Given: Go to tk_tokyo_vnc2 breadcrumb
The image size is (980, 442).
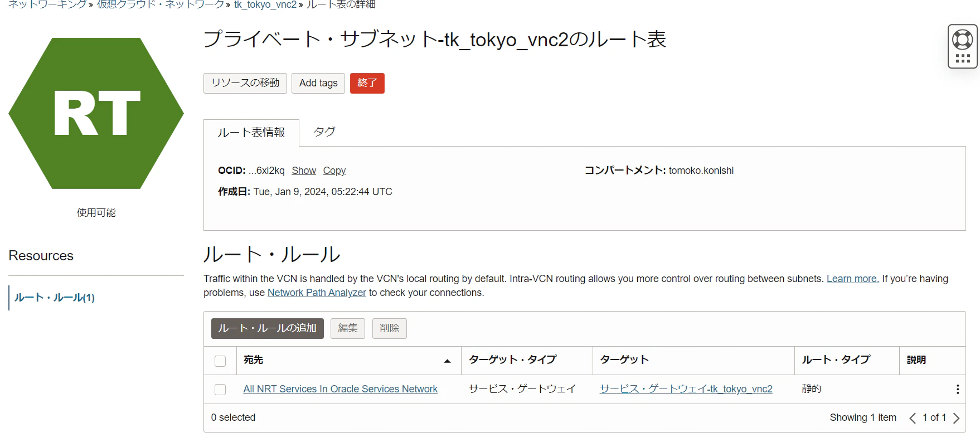Looking at the screenshot, I should [265, 4].
